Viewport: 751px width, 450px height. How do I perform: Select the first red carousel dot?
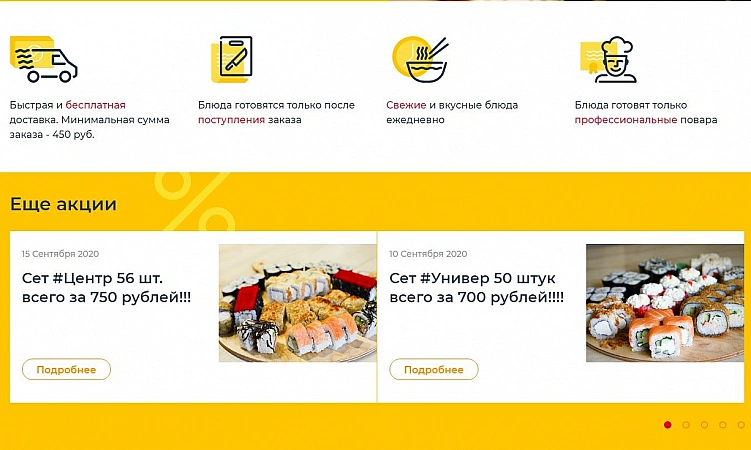[668, 425]
